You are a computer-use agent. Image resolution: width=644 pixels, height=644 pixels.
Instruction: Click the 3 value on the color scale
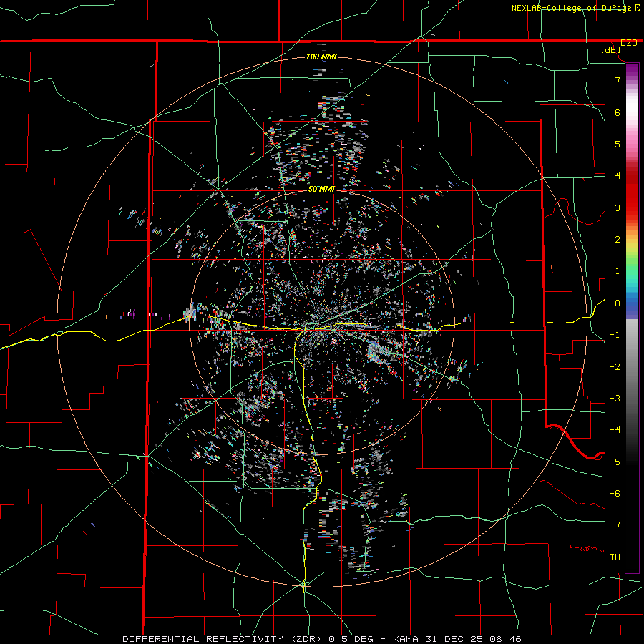(x=618, y=208)
